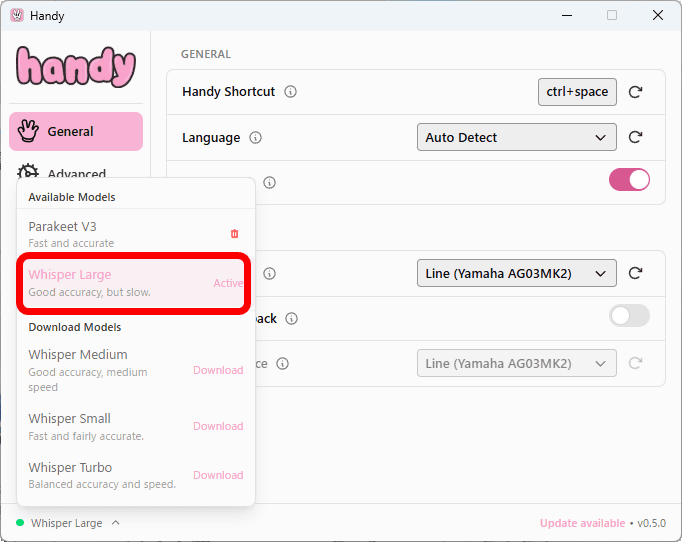Click info icon beside Handy Shortcut
This screenshot has height=542, width=682.
tap(291, 92)
